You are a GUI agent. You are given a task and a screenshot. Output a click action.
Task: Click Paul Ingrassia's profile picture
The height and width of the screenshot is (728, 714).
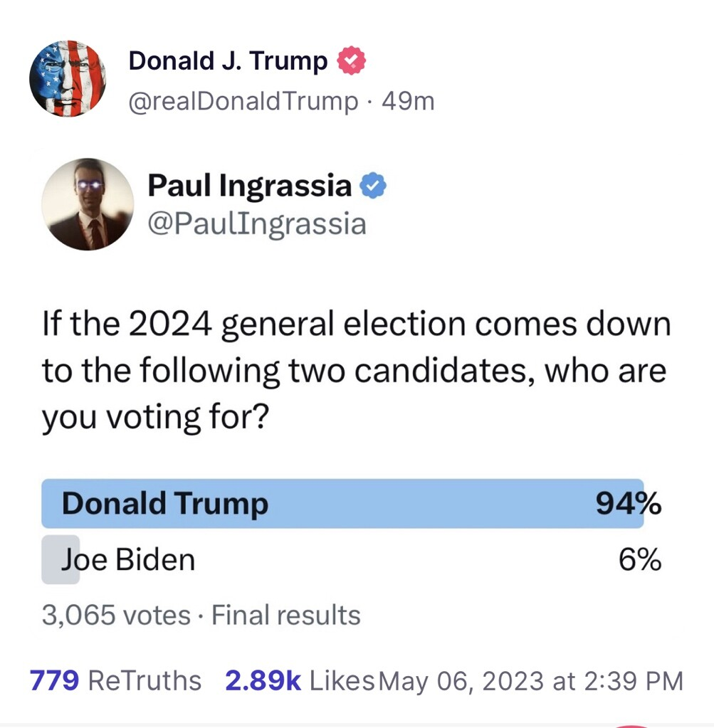(88, 204)
